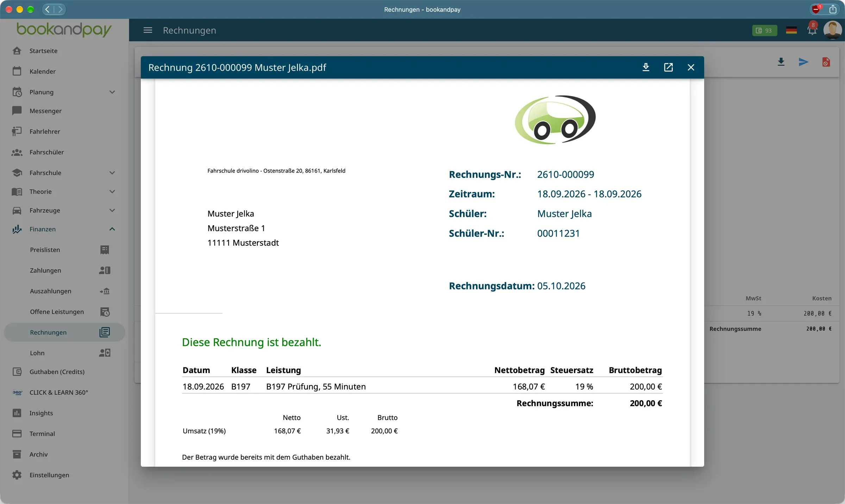This screenshot has width=845, height=504.
Task: Click the Rechnungsdatum 05.10.2026
Action: pos(561,286)
